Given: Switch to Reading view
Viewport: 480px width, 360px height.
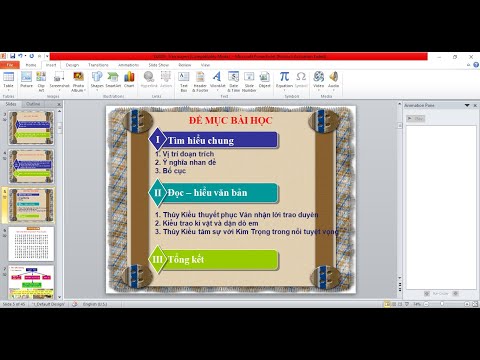Looking at the screenshot, I should coord(400,304).
